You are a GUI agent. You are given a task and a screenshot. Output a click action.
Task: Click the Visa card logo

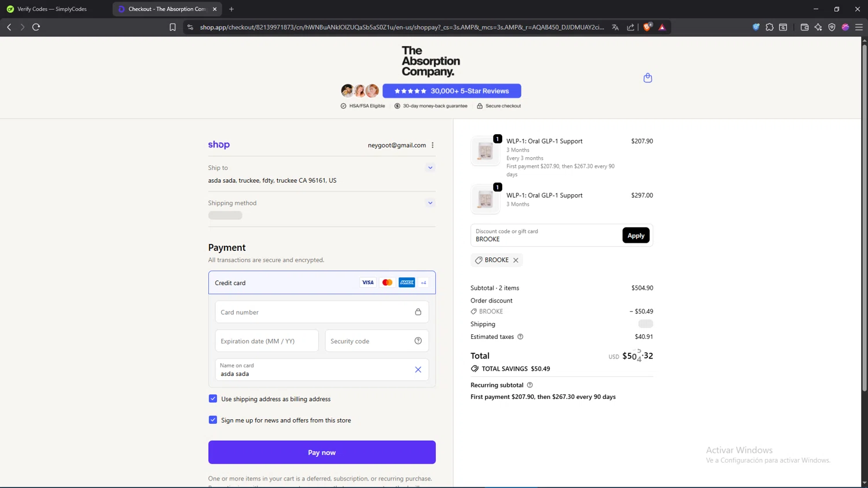pos(367,283)
